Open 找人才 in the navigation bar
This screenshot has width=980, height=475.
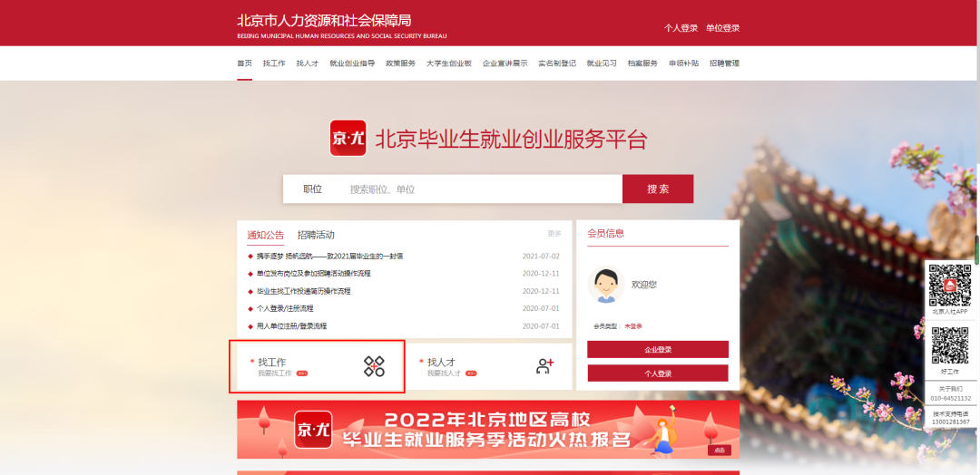[x=308, y=63]
